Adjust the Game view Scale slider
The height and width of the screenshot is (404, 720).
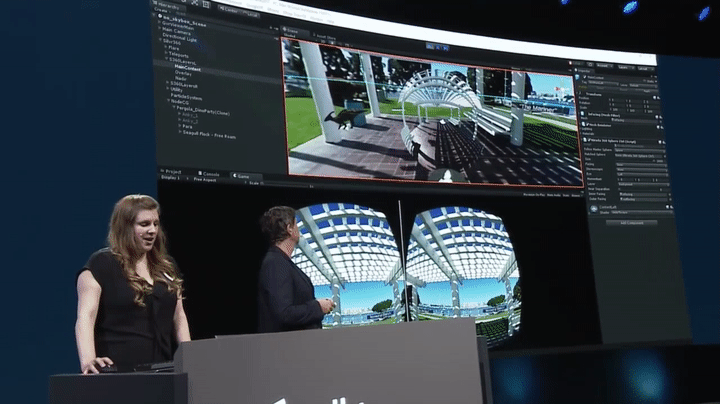click(268, 183)
